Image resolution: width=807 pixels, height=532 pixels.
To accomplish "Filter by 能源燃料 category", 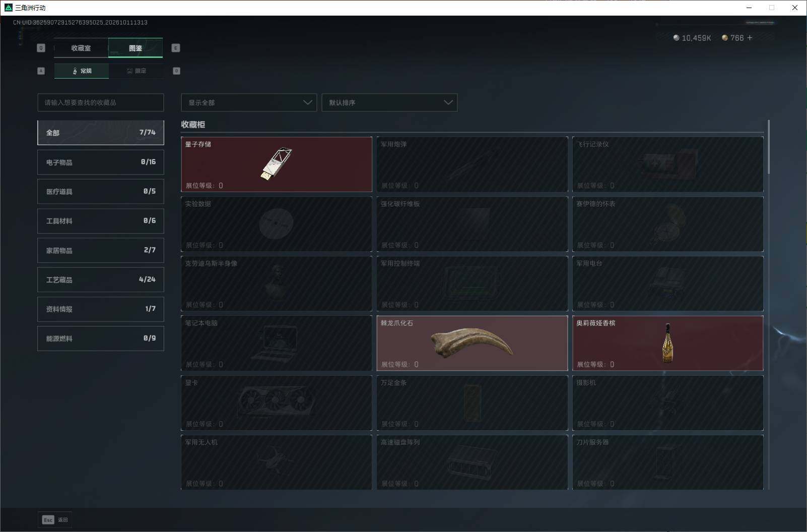I will click(x=101, y=339).
